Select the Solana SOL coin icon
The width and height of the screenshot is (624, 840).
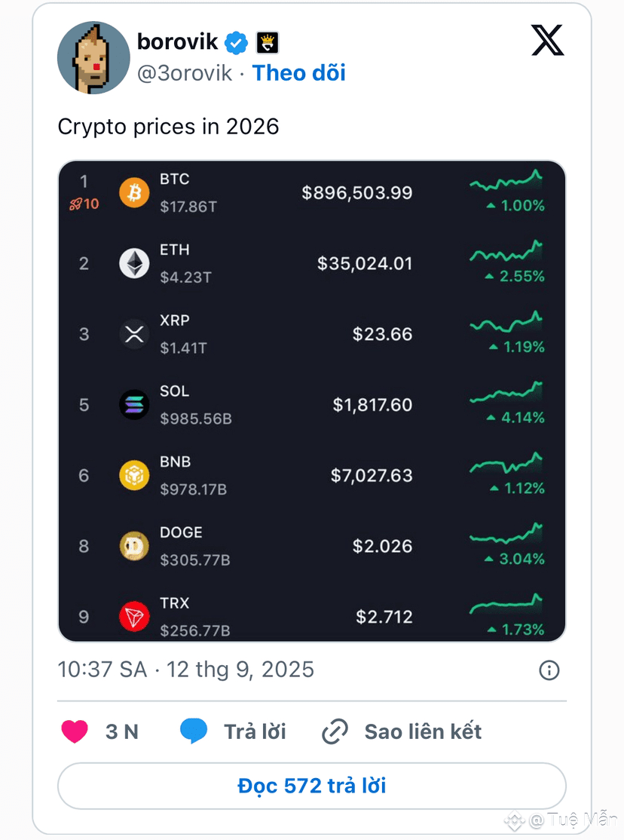point(134,404)
